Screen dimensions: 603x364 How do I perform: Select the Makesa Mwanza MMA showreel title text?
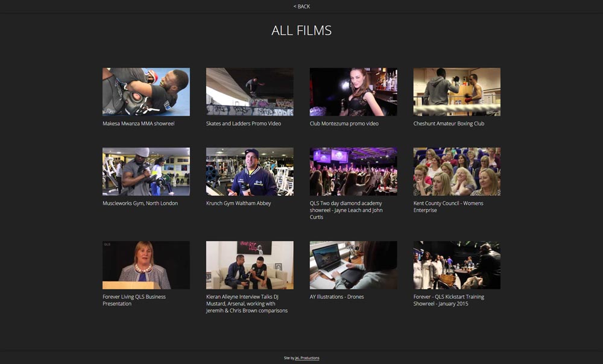138,124
